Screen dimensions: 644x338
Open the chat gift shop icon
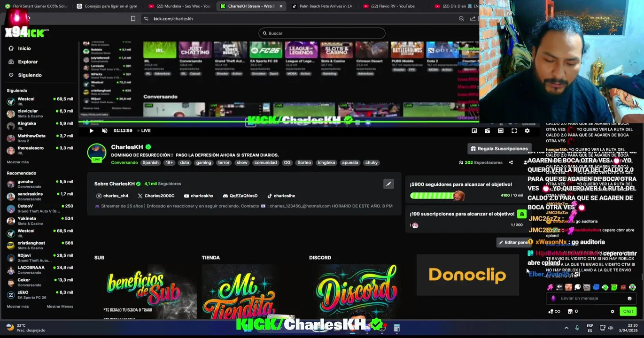pos(570,311)
